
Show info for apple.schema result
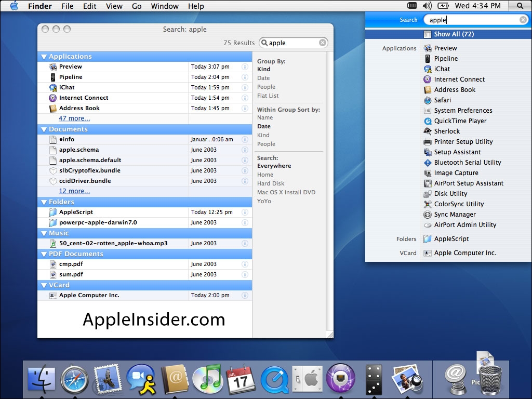(x=245, y=150)
